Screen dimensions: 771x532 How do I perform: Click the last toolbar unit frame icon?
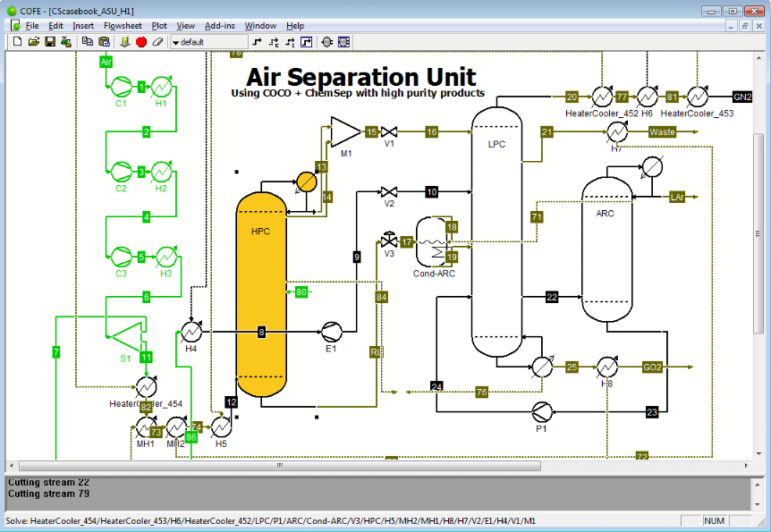pos(343,42)
